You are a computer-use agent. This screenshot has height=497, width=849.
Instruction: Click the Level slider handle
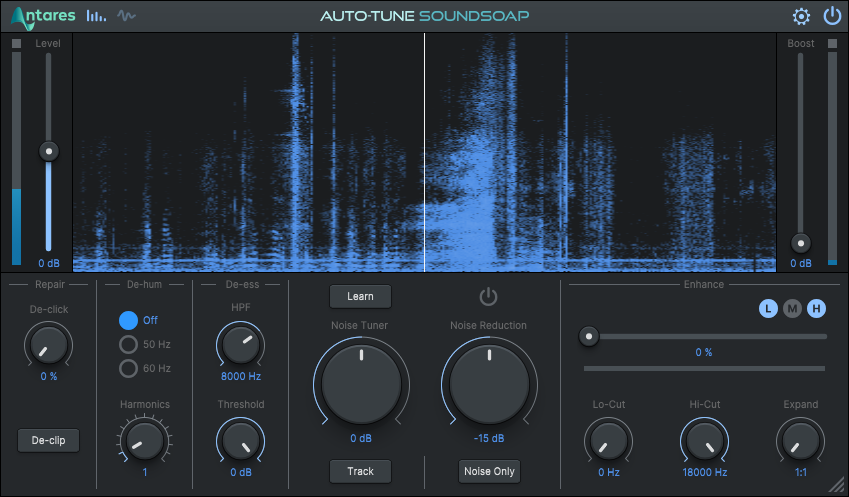point(49,151)
